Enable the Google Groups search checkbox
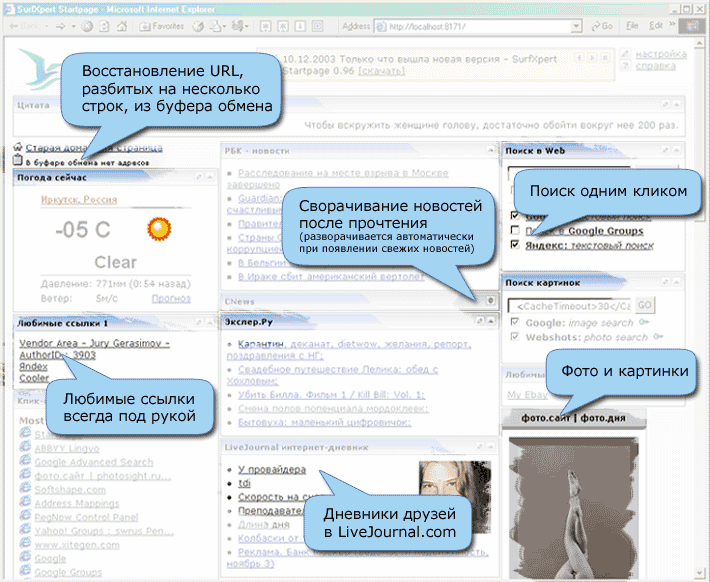 pyautogui.click(x=515, y=230)
